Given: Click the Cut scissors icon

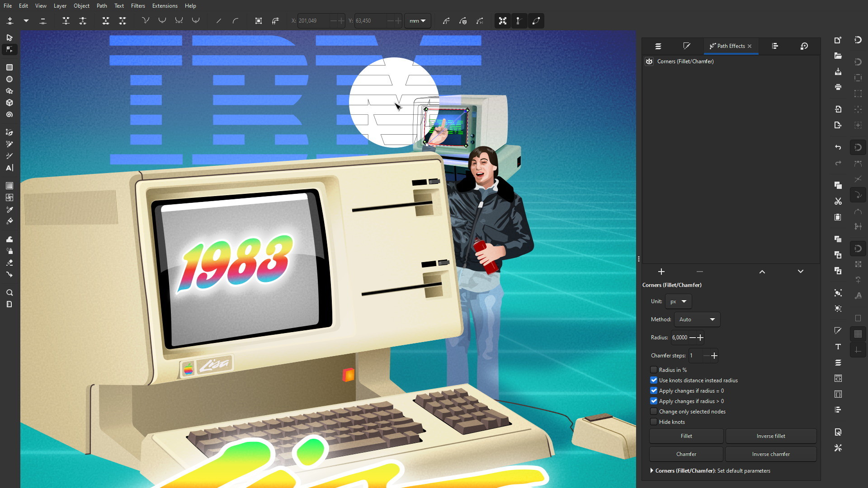Looking at the screenshot, I should coord(838,201).
